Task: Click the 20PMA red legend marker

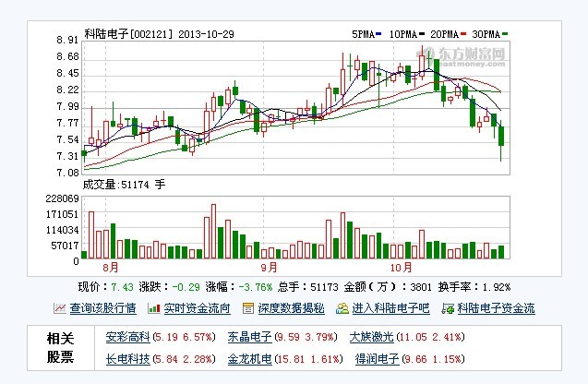Action: coord(463,34)
